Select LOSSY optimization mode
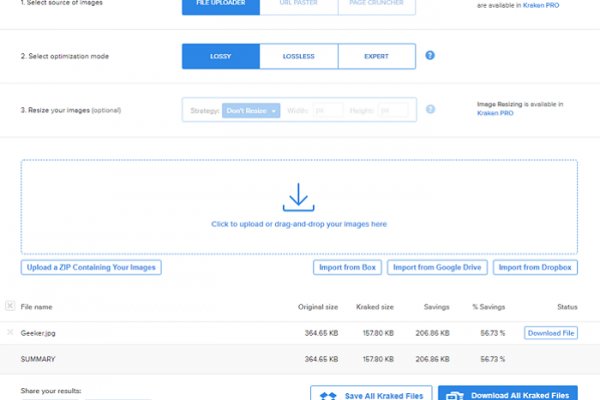 point(220,57)
